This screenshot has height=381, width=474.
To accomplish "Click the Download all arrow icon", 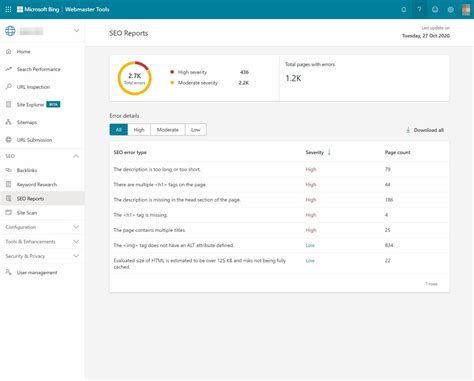I will [x=408, y=130].
